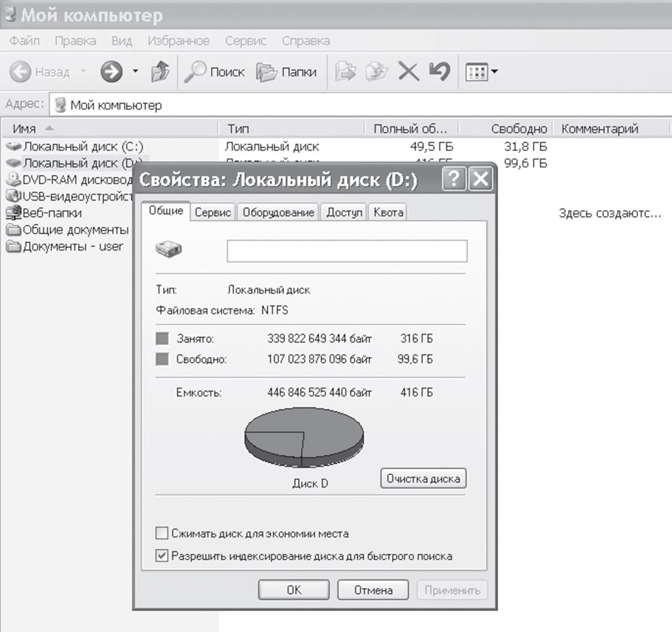Viewport: 672px width, 632px height.
Task: Click the Back (Назад) arrow icon
Action: coord(21,72)
